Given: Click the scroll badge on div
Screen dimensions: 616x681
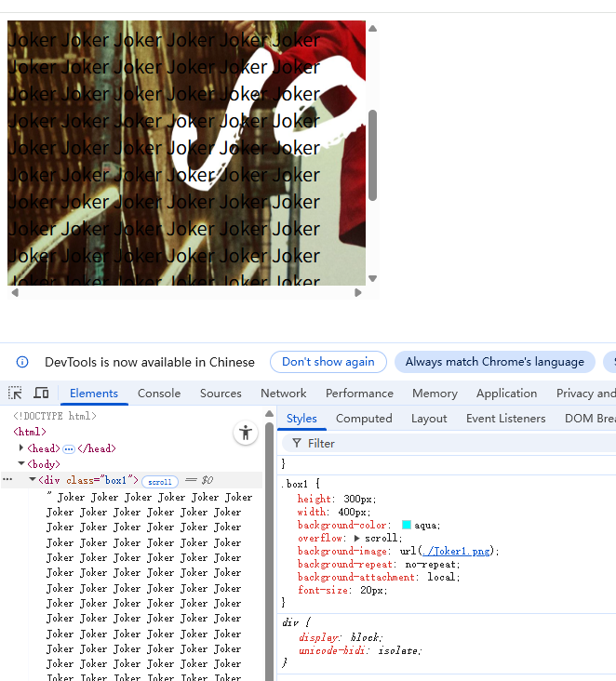Looking at the screenshot, I should (160, 482).
